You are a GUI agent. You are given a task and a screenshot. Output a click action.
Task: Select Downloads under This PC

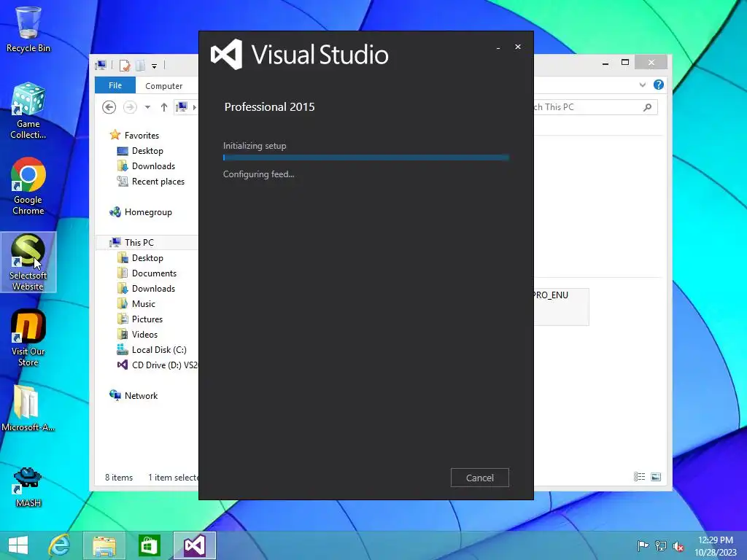pyautogui.click(x=146, y=289)
